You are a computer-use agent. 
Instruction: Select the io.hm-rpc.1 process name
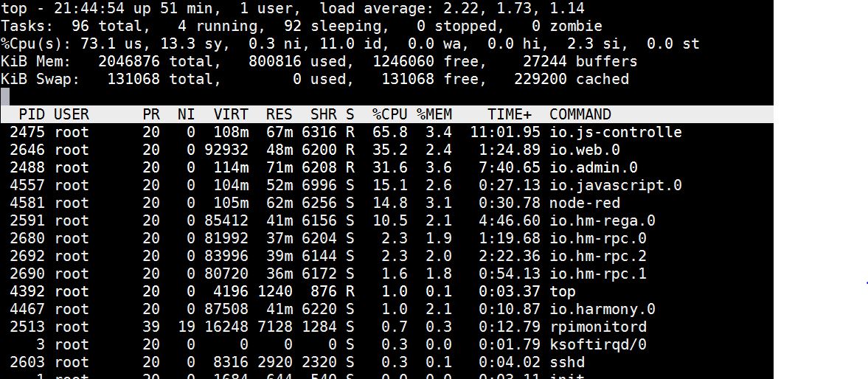point(598,274)
